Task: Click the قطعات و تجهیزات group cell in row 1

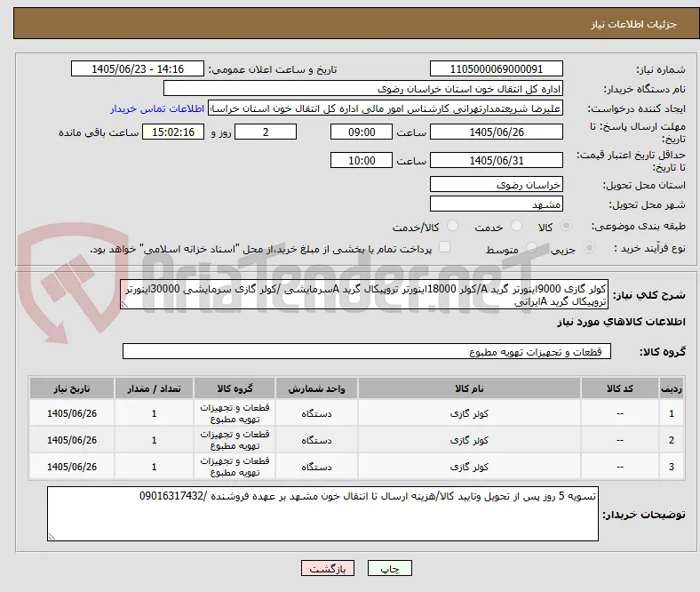Action: coord(235,413)
